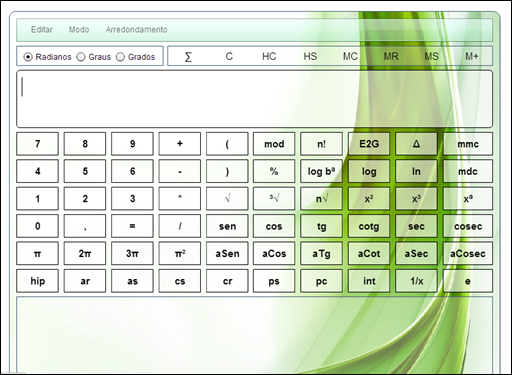The image size is (512, 375).
Task: Click the π² key
Action: [180, 254]
